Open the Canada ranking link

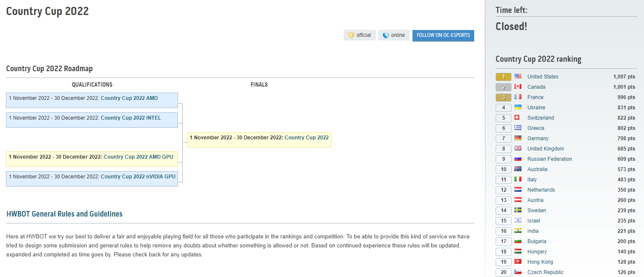[536, 87]
